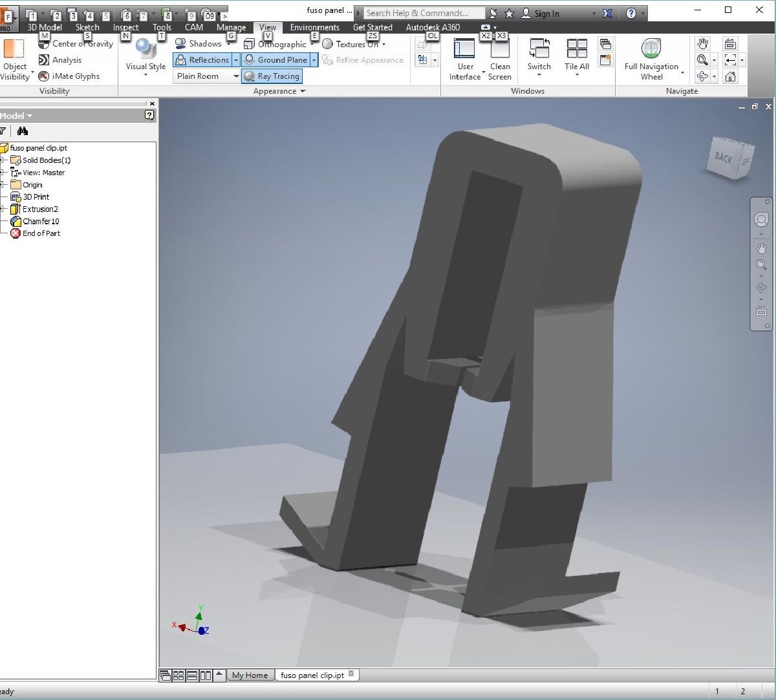Image resolution: width=776 pixels, height=700 pixels.
Task: Click the iMate Glyphs icon
Action: pos(44,76)
